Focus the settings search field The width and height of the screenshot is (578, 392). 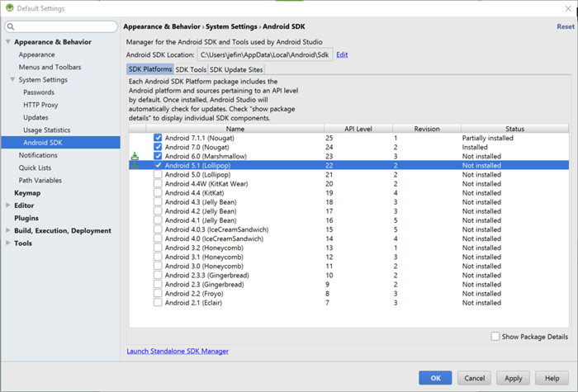pos(61,26)
